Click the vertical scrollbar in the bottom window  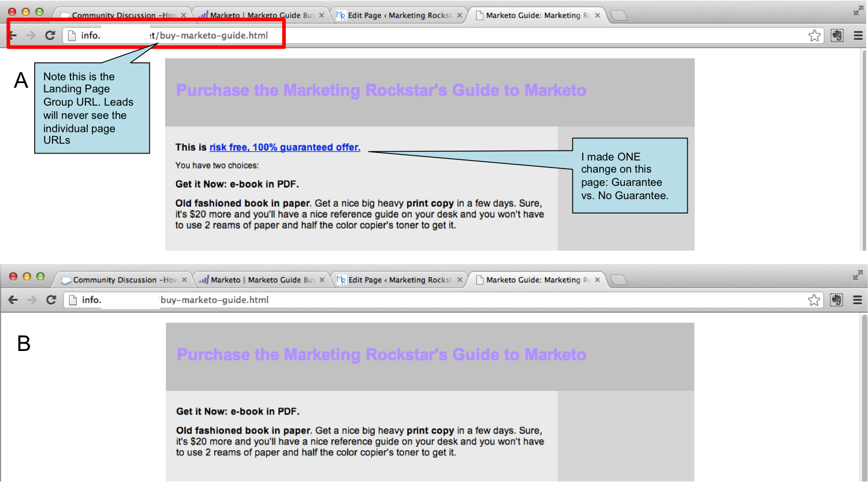point(864,398)
